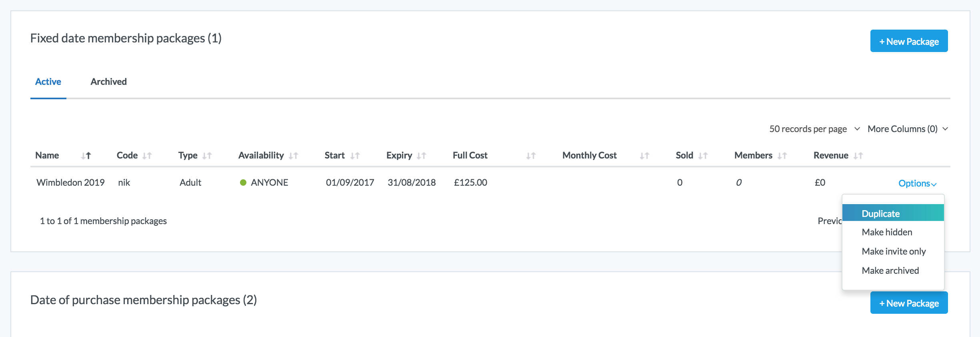
Task: Switch to the Archived tab
Action: click(x=108, y=82)
